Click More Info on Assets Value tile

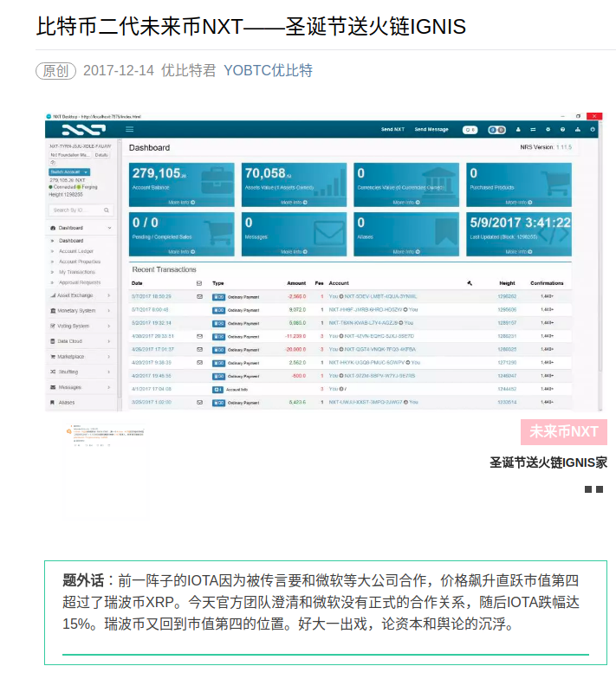pyautogui.click(x=294, y=203)
